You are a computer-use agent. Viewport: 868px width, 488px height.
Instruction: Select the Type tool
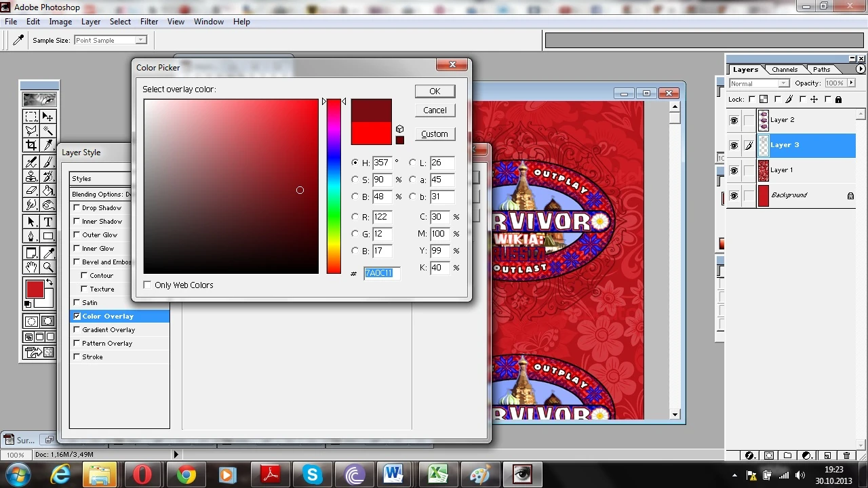pos(47,222)
